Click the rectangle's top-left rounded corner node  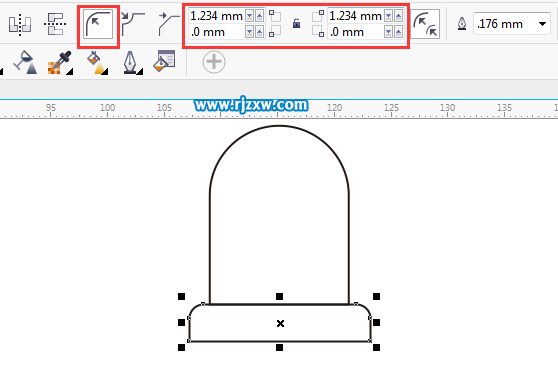[x=203, y=304]
